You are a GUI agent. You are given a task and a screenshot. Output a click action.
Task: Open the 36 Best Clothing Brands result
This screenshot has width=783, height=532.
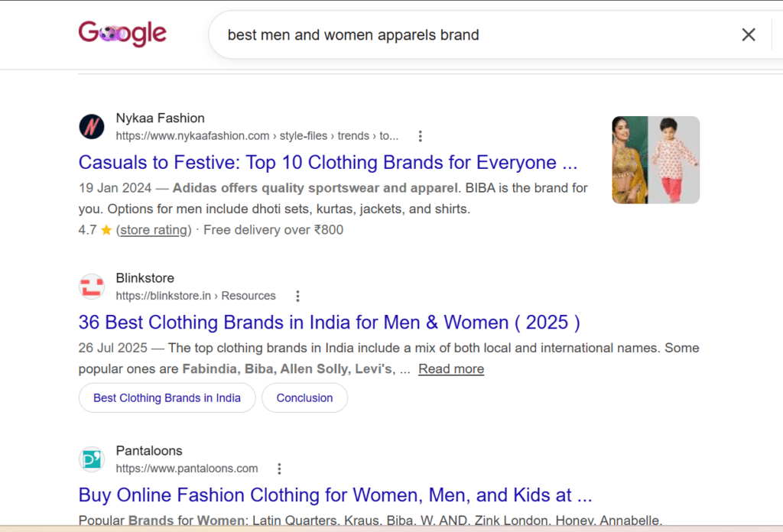click(329, 323)
